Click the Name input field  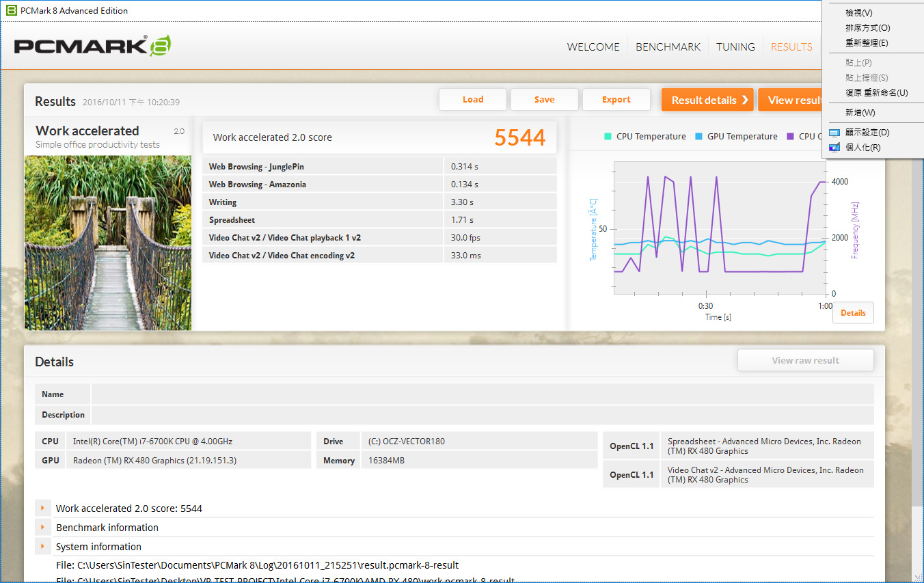(x=482, y=394)
